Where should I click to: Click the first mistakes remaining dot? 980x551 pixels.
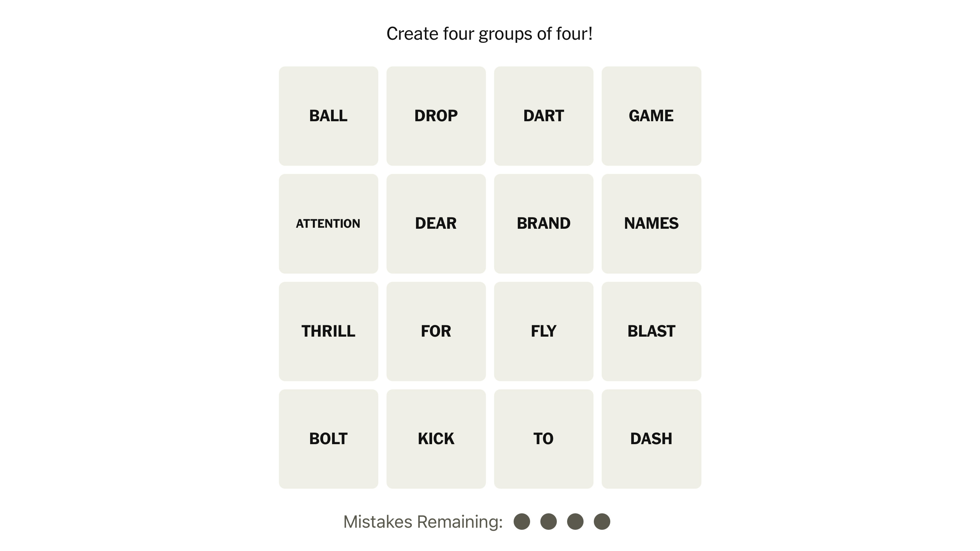click(522, 521)
